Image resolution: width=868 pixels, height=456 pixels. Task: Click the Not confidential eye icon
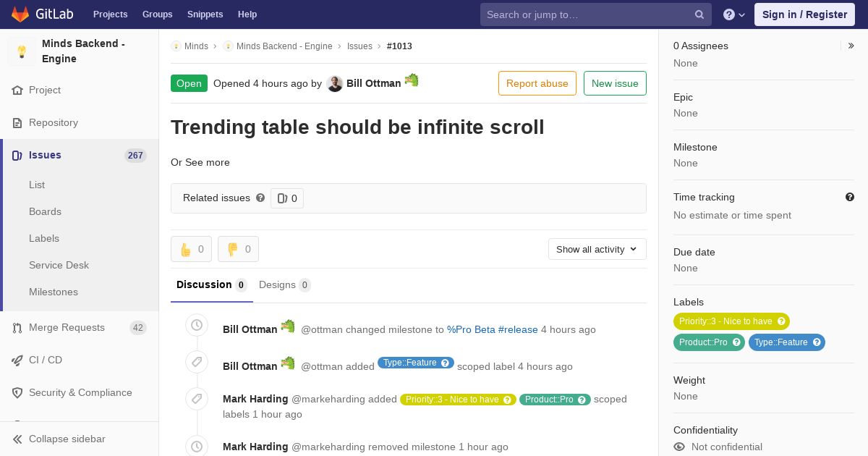679,447
